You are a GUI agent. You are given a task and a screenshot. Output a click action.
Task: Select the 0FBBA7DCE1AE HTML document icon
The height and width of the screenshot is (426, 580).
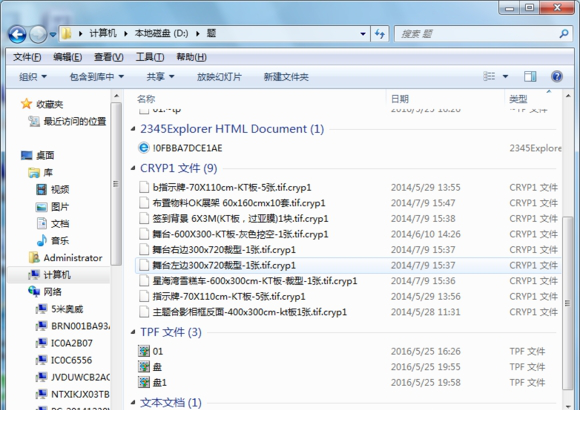[144, 148]
